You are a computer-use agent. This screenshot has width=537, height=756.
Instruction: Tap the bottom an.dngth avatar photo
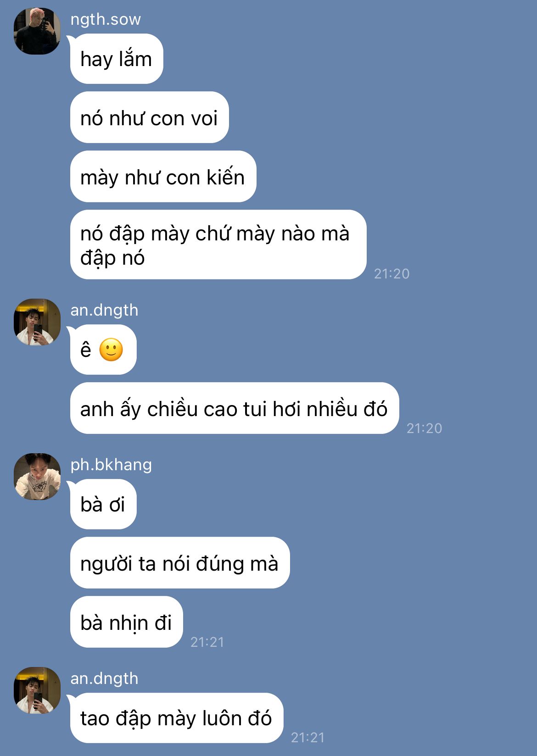tap(37, 690)
